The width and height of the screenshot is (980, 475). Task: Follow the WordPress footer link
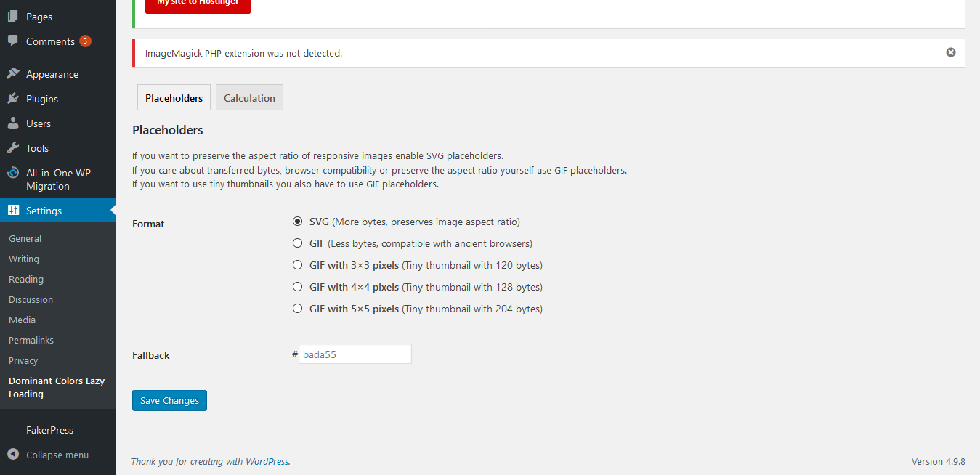click(x=267, y=461)
